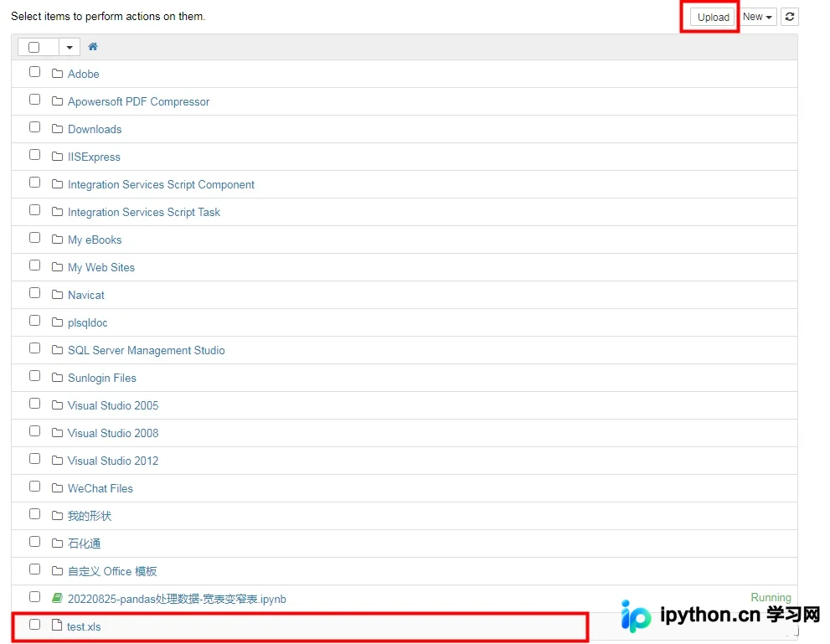Click the green Running status text
The width and height of the screenshot is (830, 644).
(x=771, y=597)
